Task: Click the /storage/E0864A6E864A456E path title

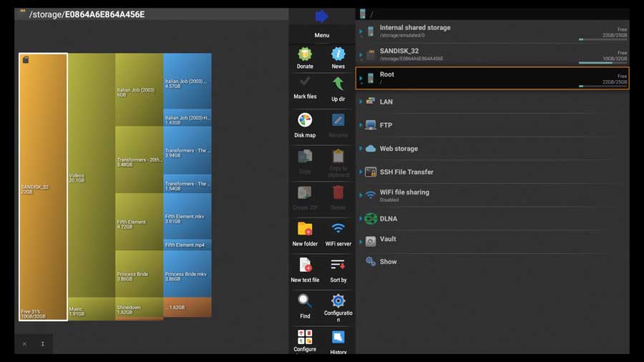Action: (x=87, y=14)
